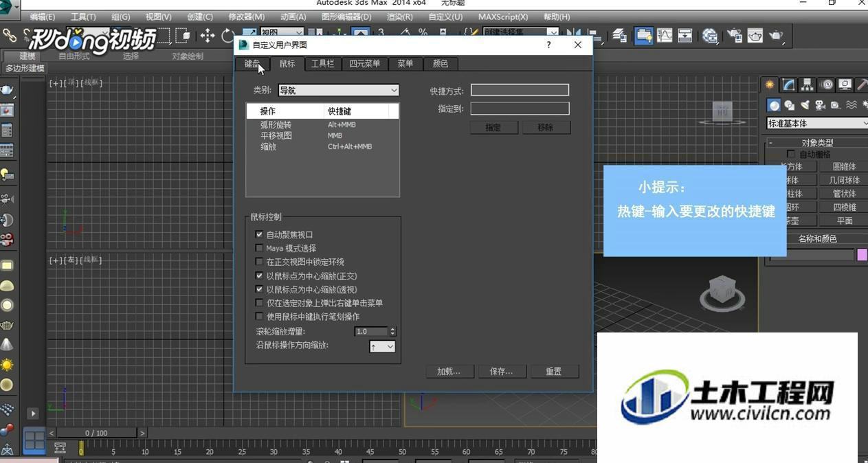868x463 pixels.
Task: Open the 渲染(R) menu
Action: [400, 16]
